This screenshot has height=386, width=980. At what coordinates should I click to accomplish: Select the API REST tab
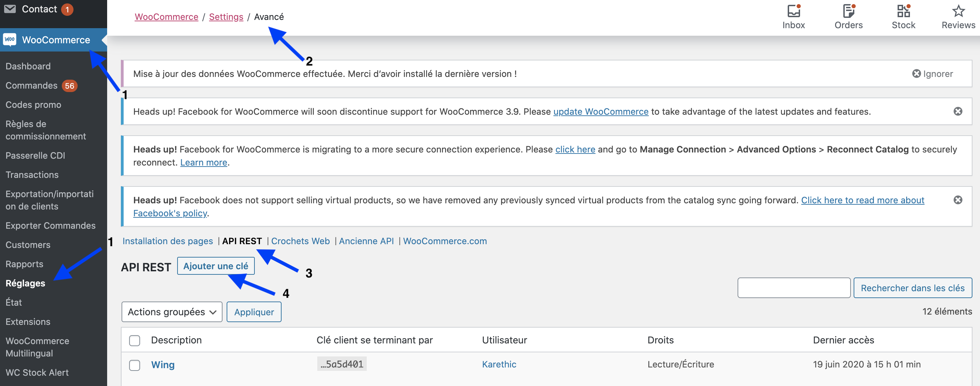[242, 241]
